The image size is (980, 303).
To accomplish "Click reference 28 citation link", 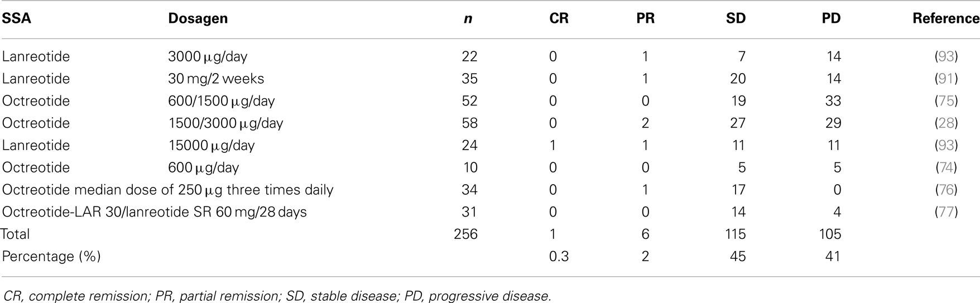I will coord(946,123).
